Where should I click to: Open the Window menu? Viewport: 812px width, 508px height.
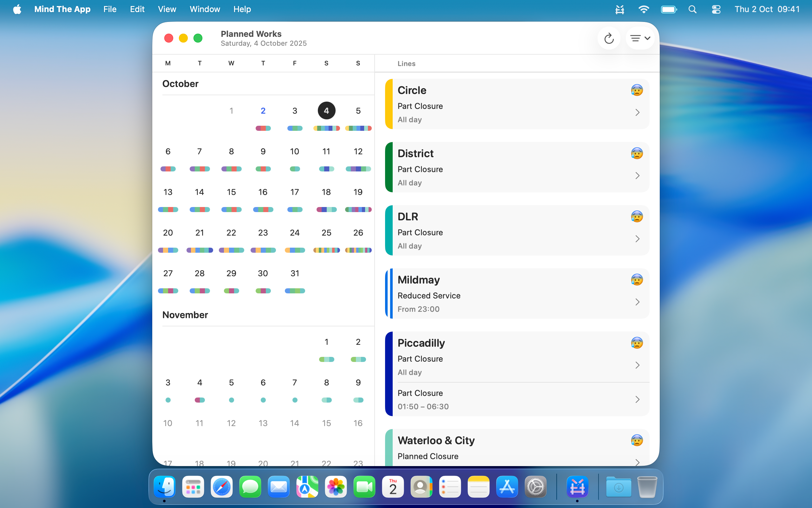click(205, 10)
